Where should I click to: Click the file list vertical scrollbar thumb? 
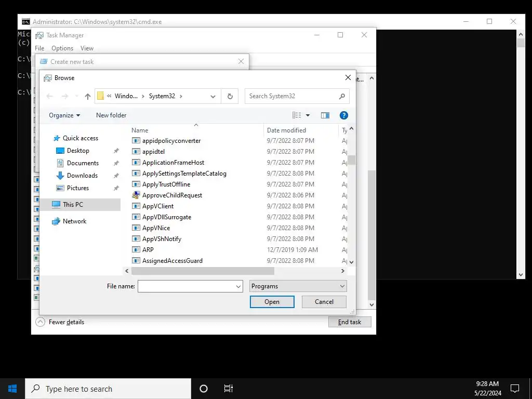pyautogui.click(x=352, y=160)
